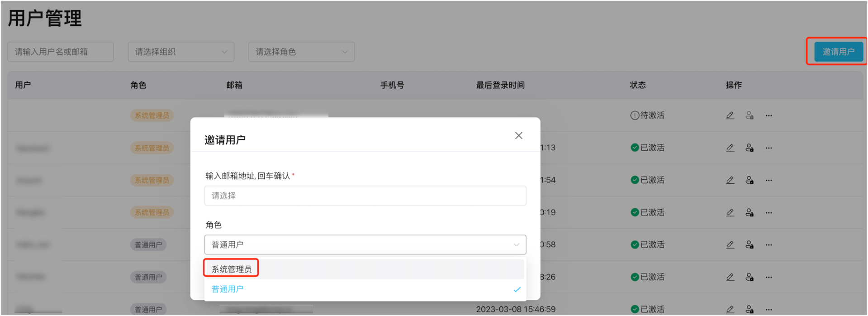Click the user-lock icon in the 8:26 login row
The height and width of the screenshot is (316, 868).
pos(749,277)
